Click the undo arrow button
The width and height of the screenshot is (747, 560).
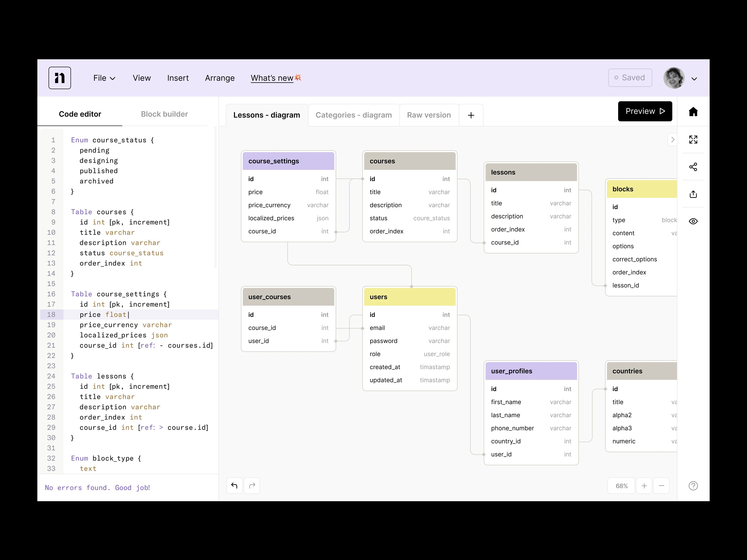point(234,485)
